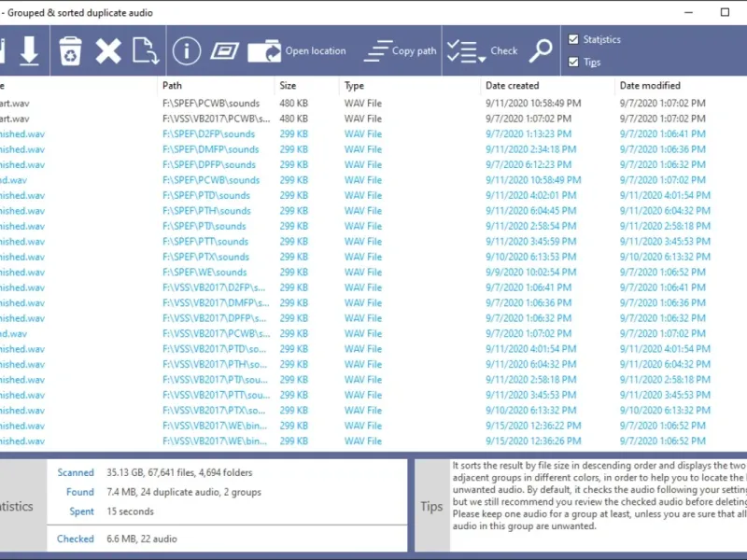Screen dimensions: 747x560
Task: Open the Check dropdown list
Action: pos(482,51)
